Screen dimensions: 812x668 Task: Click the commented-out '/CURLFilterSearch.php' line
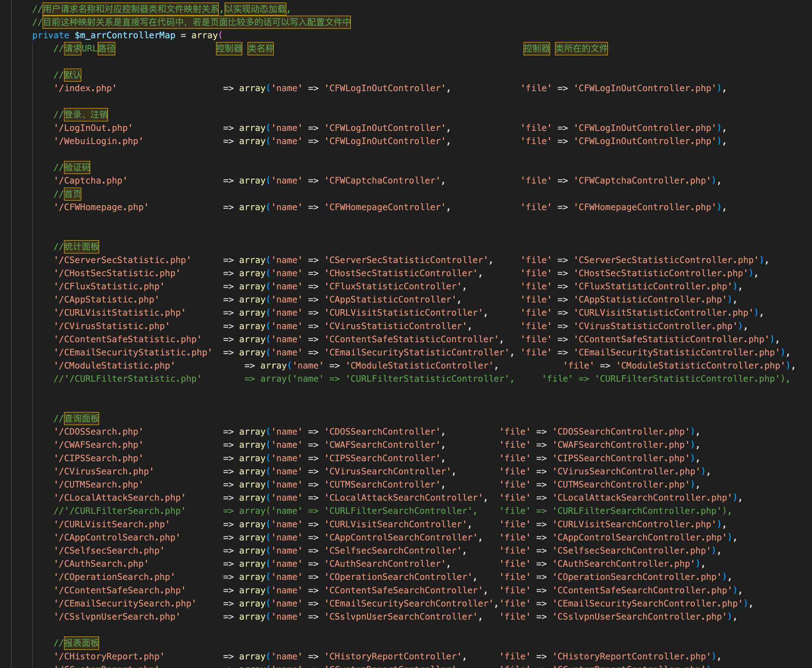[120, 511]
